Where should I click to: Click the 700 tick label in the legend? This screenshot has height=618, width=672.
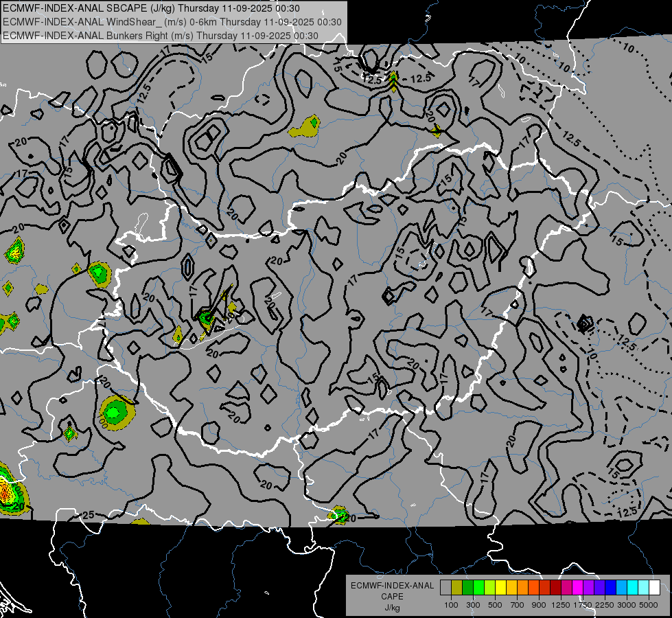click(x=518, y=605)
